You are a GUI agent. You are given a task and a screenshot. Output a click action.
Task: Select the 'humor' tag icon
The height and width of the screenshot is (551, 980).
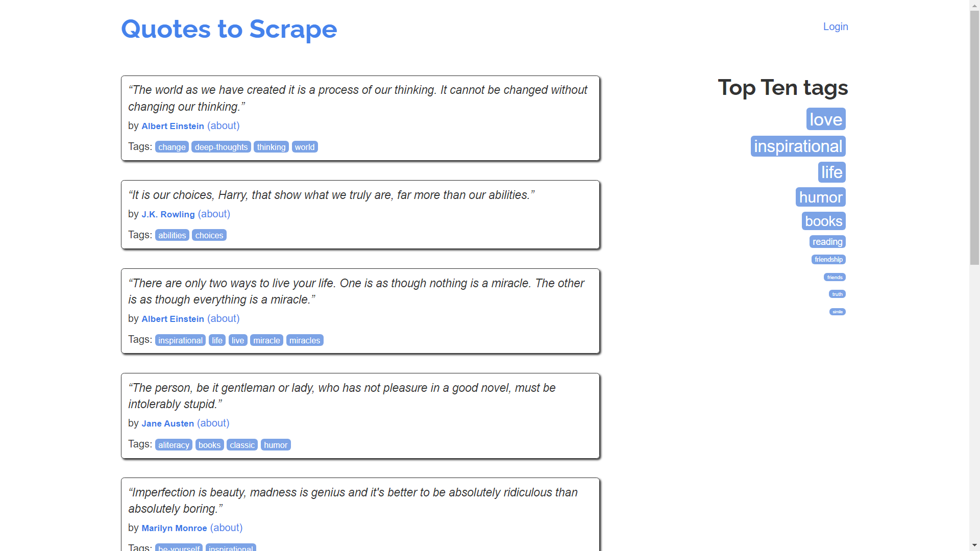821,197
